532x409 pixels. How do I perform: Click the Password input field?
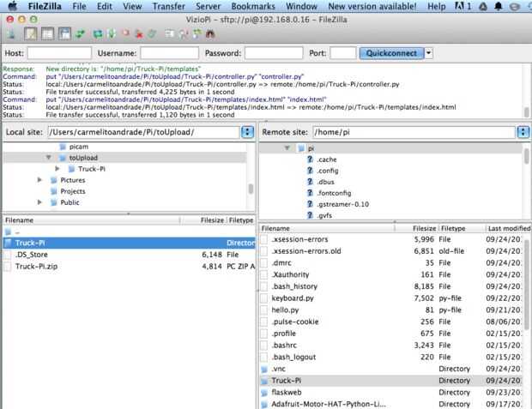274,53
